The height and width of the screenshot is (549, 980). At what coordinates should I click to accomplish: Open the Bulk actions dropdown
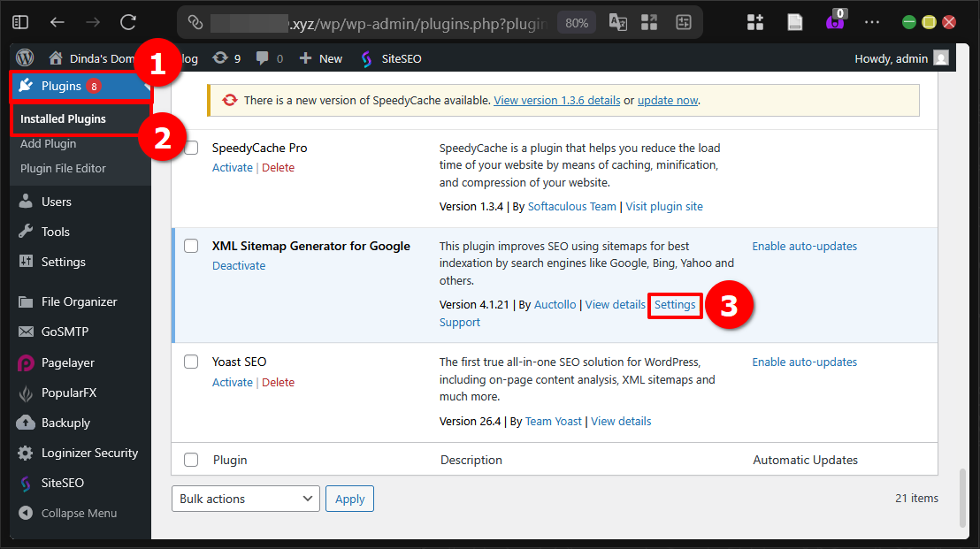pyautogui.click(x=245, y=498)
